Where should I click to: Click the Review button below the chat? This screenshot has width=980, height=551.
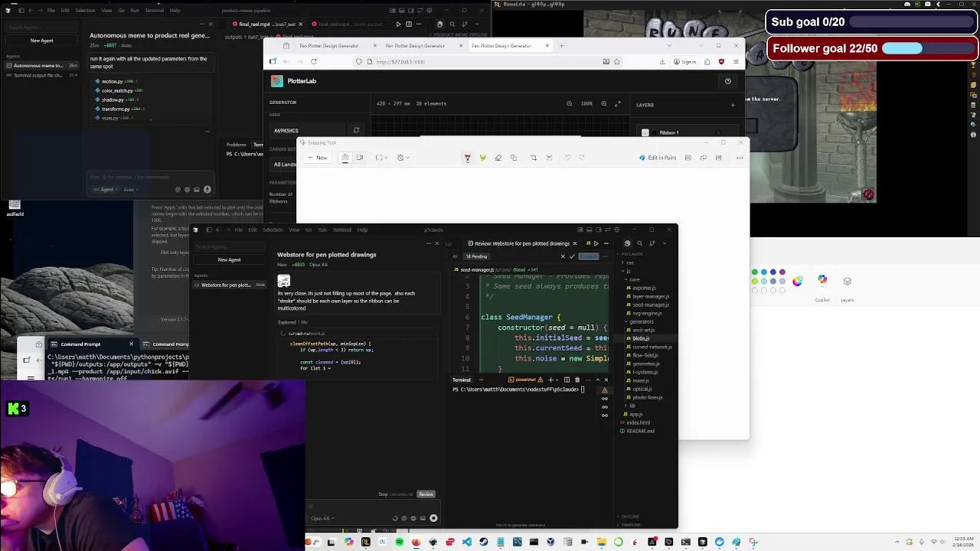[x=426, y=494]
